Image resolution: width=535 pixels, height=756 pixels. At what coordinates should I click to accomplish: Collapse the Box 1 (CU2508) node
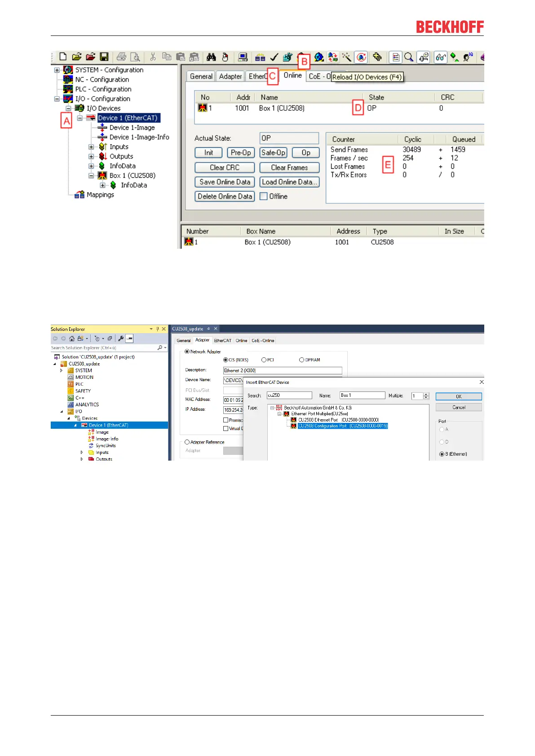point(91,176)
